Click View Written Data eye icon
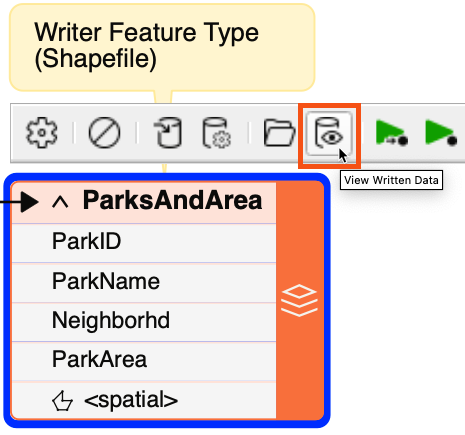The image size is (465, 435). [x=329, y=133]
